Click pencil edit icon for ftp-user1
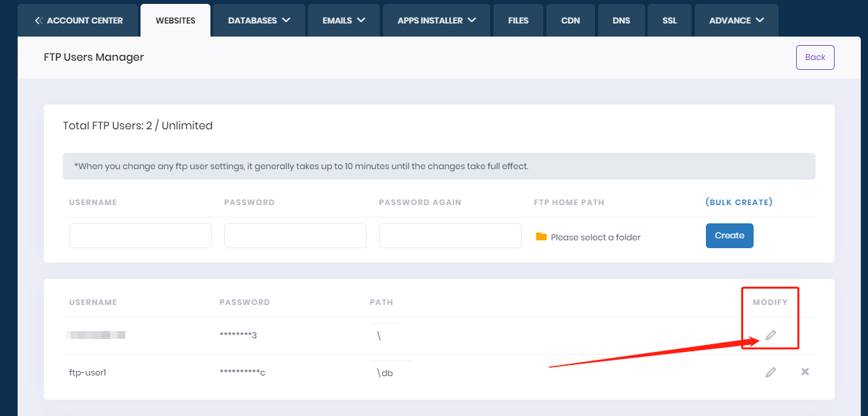The height and width of the screenshot is (416, 868). 771,372
